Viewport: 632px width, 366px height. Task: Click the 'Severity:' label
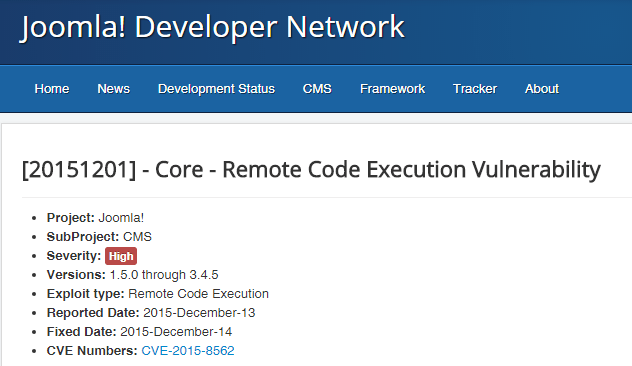(74, 256)
